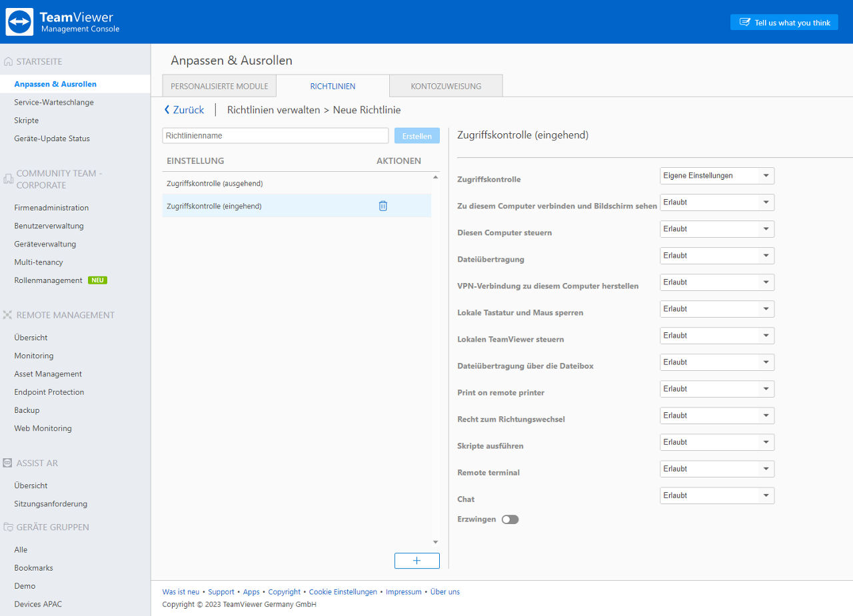
Task: Toggle the Erzwingen switch
Action: (510, 519)
